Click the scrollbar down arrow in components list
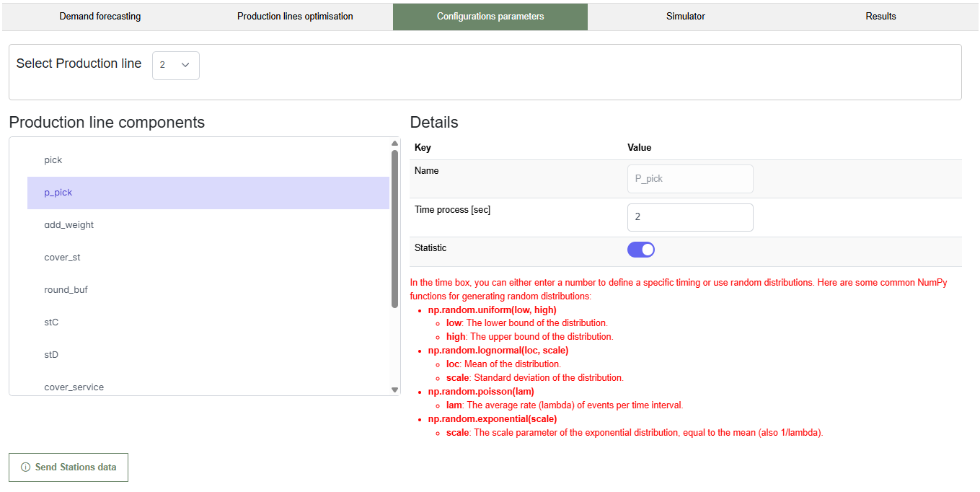Viewport: 980px width, 492px height. click(394, 389)
